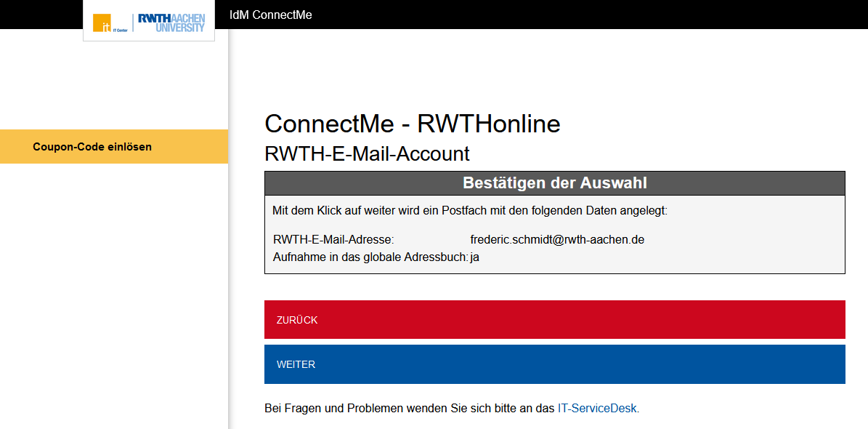Click the 'RWTH-E-Mail-Account' subheading
The width and height of the screenshot is (868, 429).
pos(368,153)
